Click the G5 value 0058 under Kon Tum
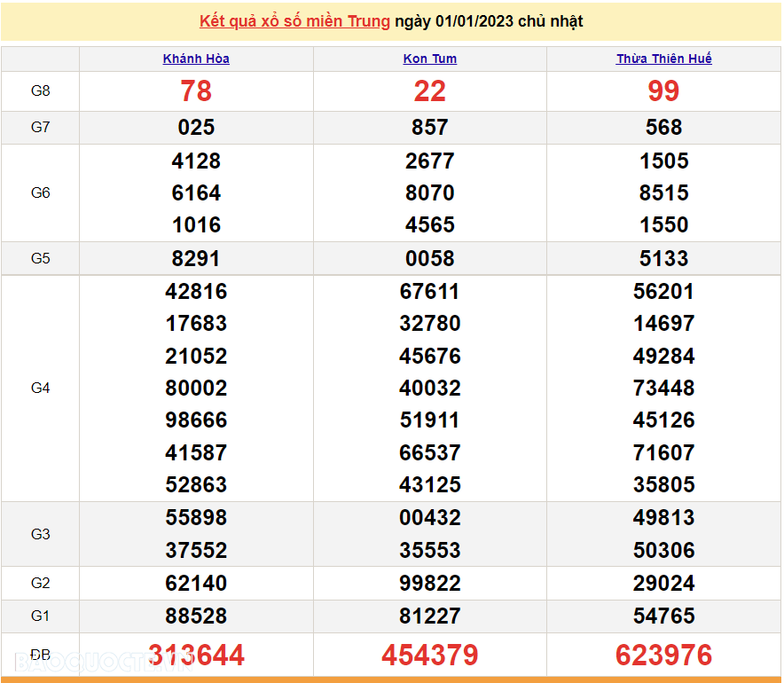The width and height of the screenshot is (784, 683). point(429,258)
